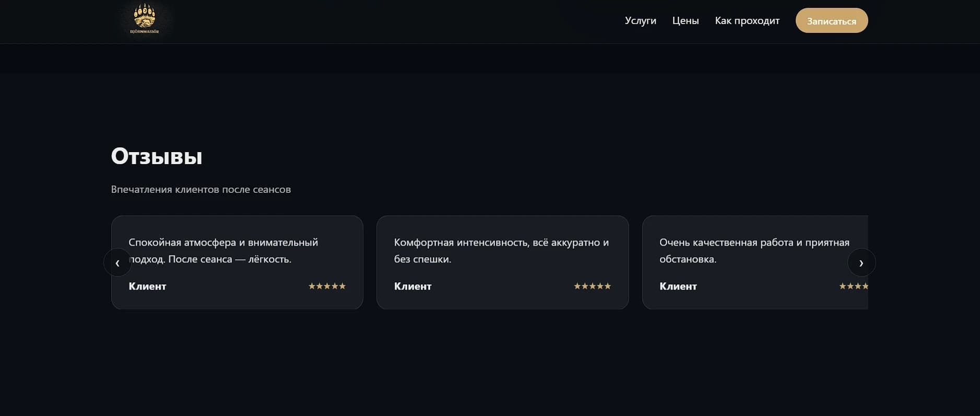Select the 'Очень качественная работа' review text
The image size is (980, 416).
(754, 250)
